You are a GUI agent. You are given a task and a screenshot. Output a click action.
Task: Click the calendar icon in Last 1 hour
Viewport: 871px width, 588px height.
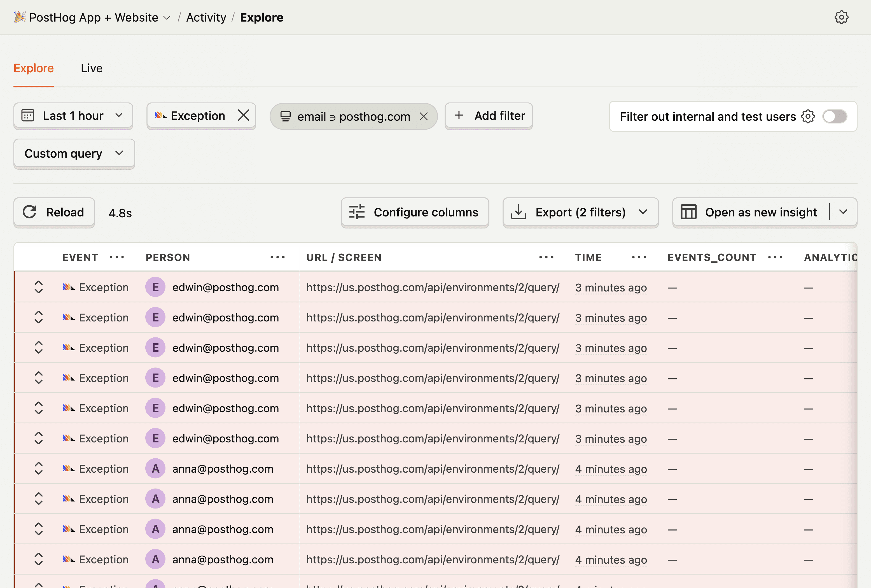(28, 115)
